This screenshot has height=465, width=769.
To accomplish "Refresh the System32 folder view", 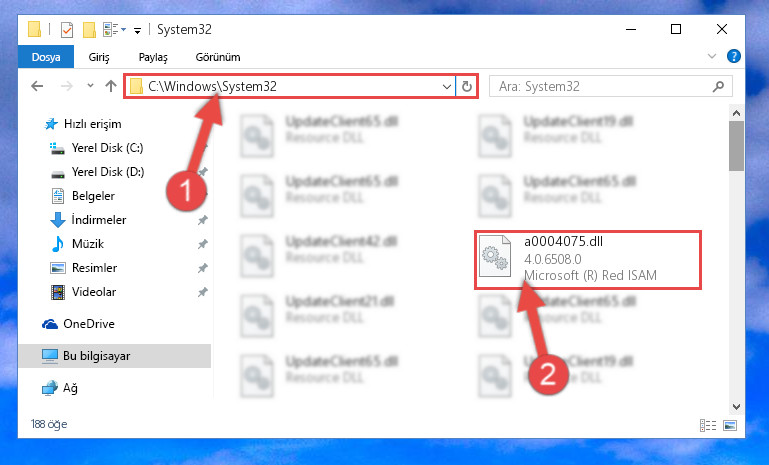I will tap(467, 87).
